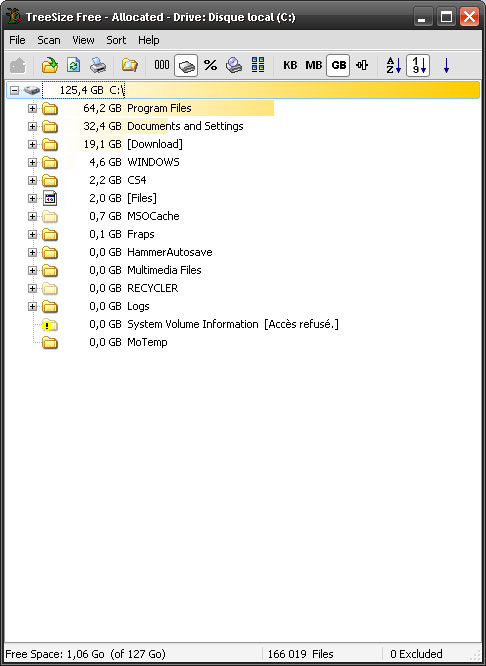Click the grid tiles toolbar icon
This screenshot has height=666, width=486.
tap(258, 65)
